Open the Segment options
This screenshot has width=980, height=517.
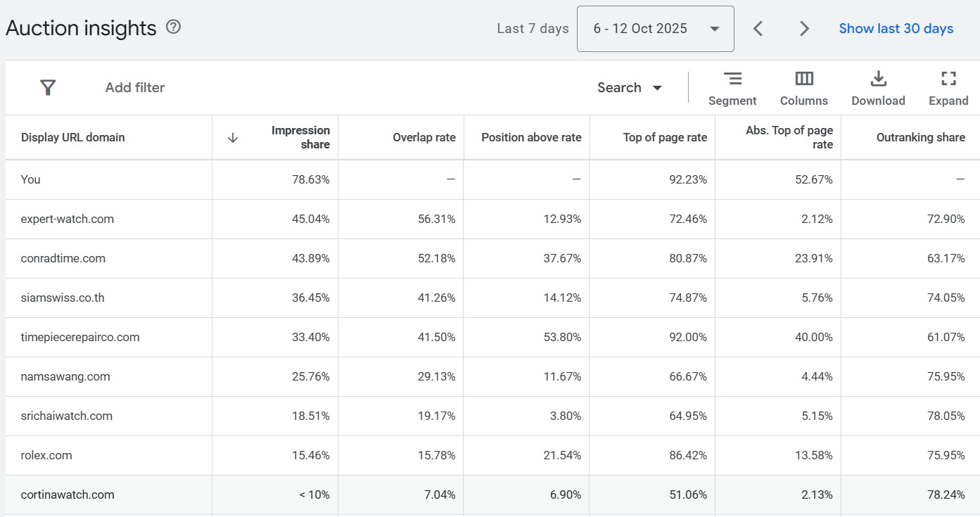tap(732, 89)
